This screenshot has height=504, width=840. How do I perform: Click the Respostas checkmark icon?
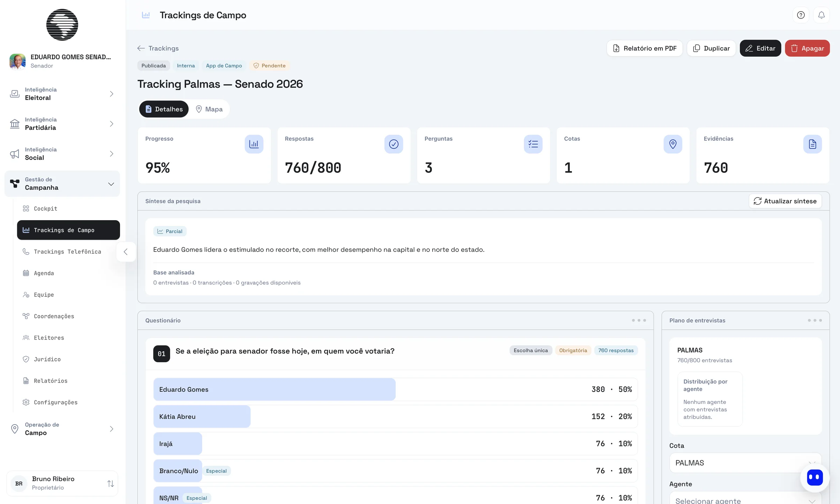[394, 144]
